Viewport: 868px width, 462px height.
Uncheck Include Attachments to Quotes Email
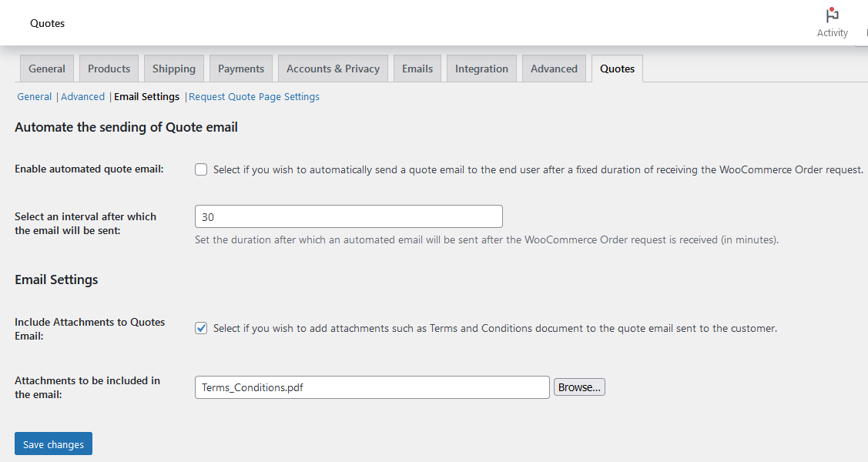click(x=201, y=328)
